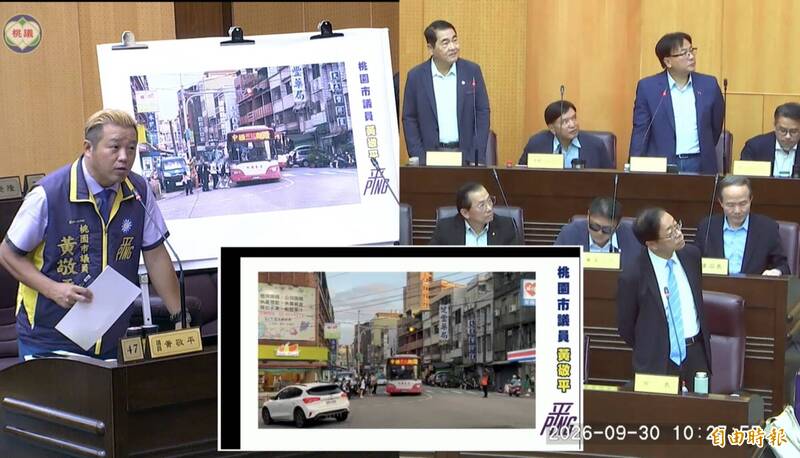Viewport: 800px width, 458px height.
Task: Click the seated man wearing dark sunglasses
Action: point(598,227)
